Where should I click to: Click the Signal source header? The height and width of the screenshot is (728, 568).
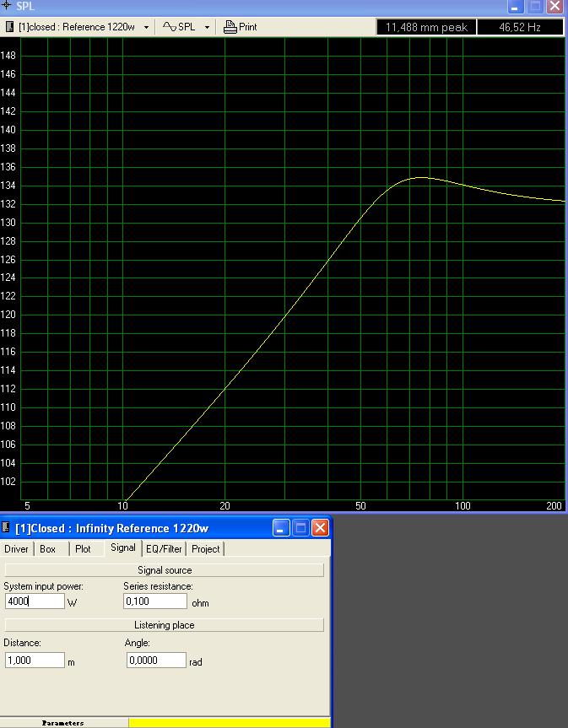point(165,570)
